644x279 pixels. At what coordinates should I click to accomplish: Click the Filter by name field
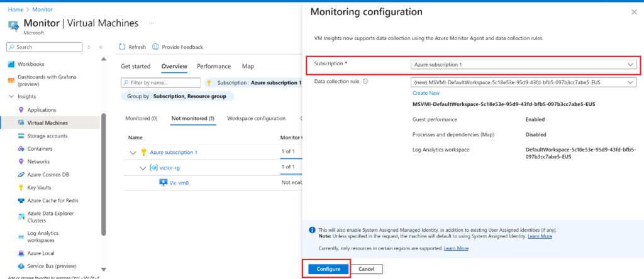tap(160, 83)
